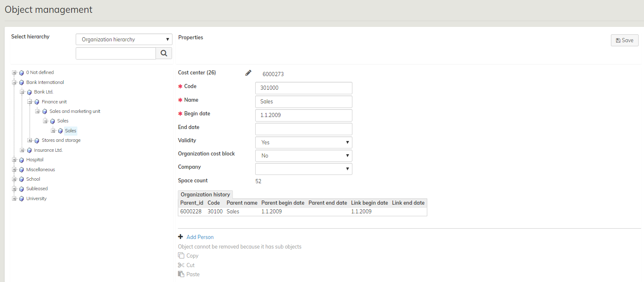Click the cube icon next to Hospital

[x=22, y=160]
